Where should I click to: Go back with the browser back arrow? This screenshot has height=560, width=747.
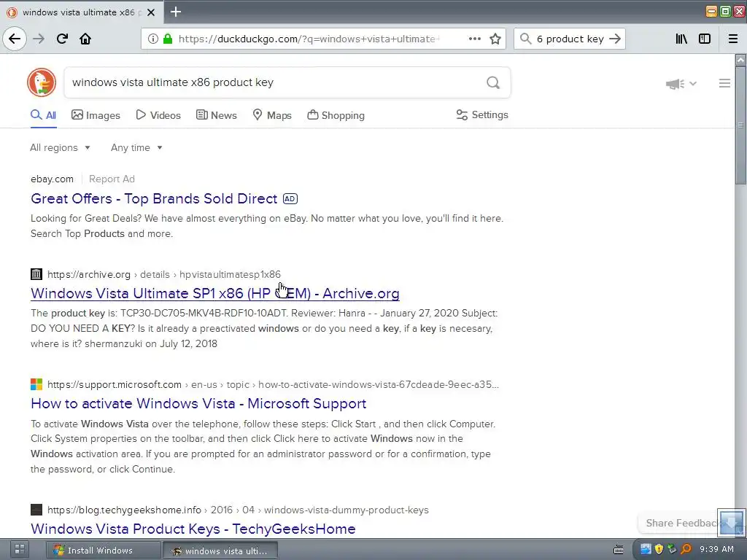15,39
